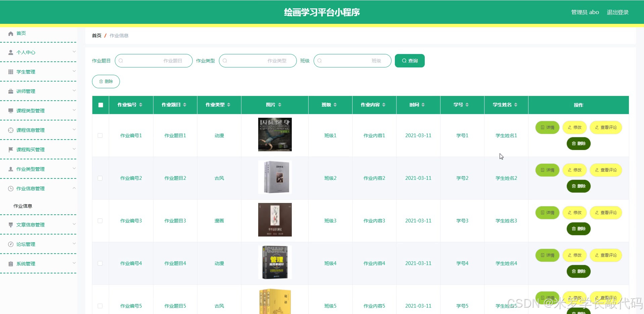The height and width of the screenshot is (314, 644).
Task: Click the flag icon next to 课程购买管理
Action: click(11, 150)
